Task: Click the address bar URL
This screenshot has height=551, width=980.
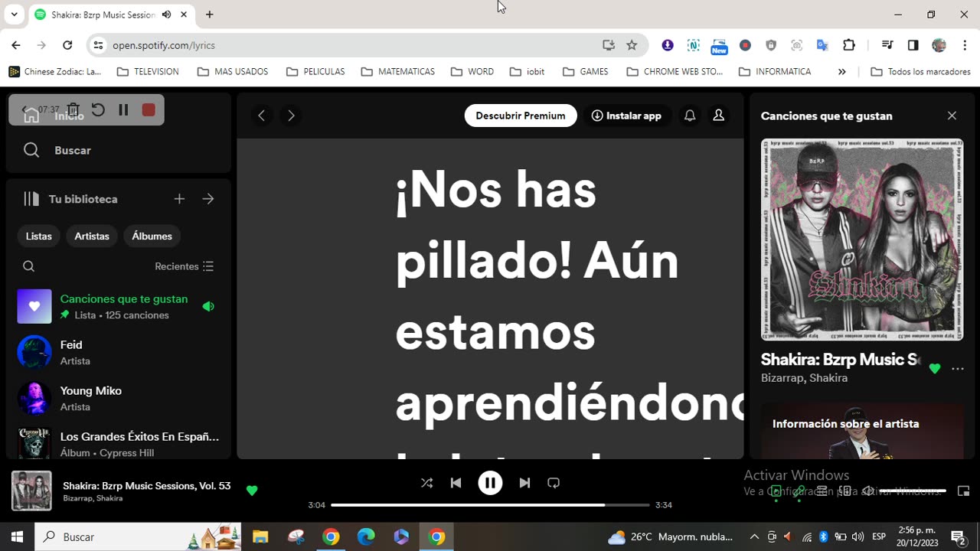Action: click(x=164, y=45)
